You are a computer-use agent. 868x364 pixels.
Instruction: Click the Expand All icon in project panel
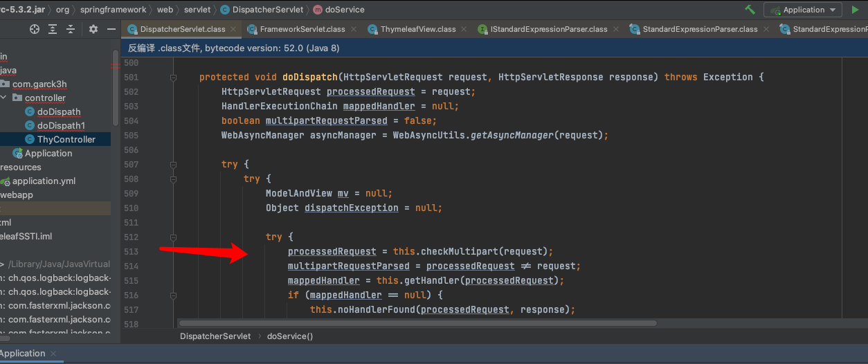click(53, 29)
